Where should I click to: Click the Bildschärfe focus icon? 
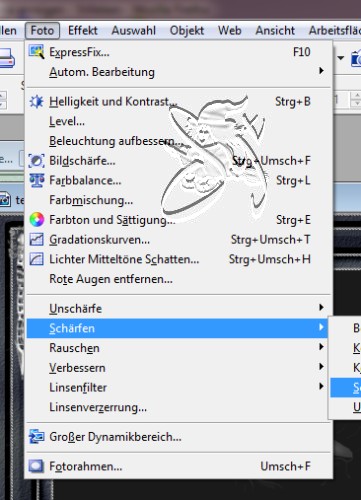(36, 161)
